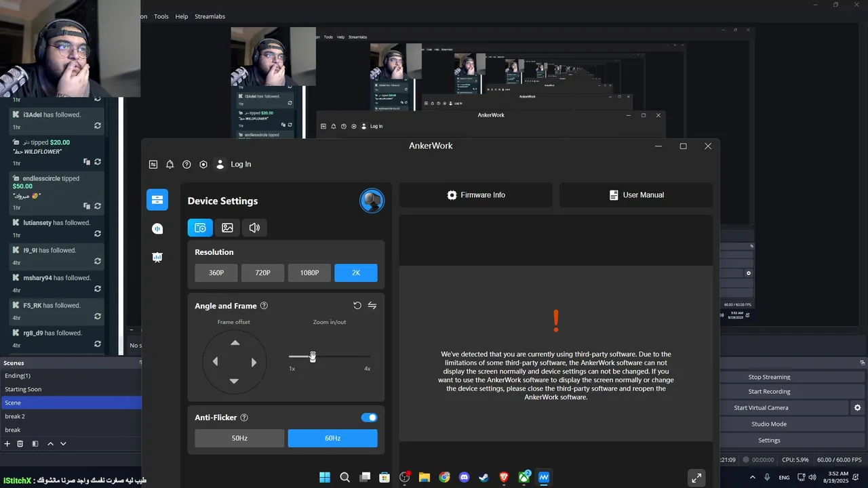Viewport: 868px width, 488px height.
Task: Select 50Hz anti-flicker frequency
Action: pyautogui.click(x=239, y=438)
